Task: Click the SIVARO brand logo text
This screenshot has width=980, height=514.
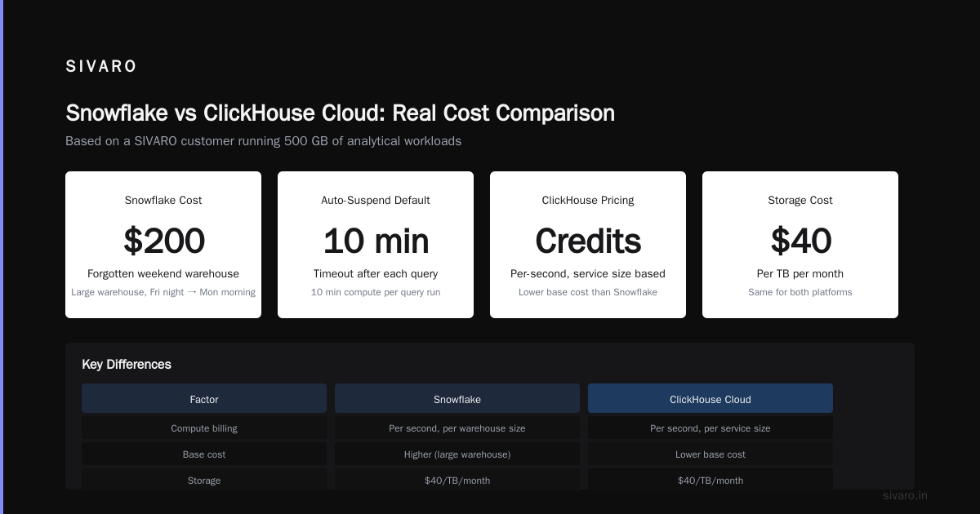Action: [101, 67]
